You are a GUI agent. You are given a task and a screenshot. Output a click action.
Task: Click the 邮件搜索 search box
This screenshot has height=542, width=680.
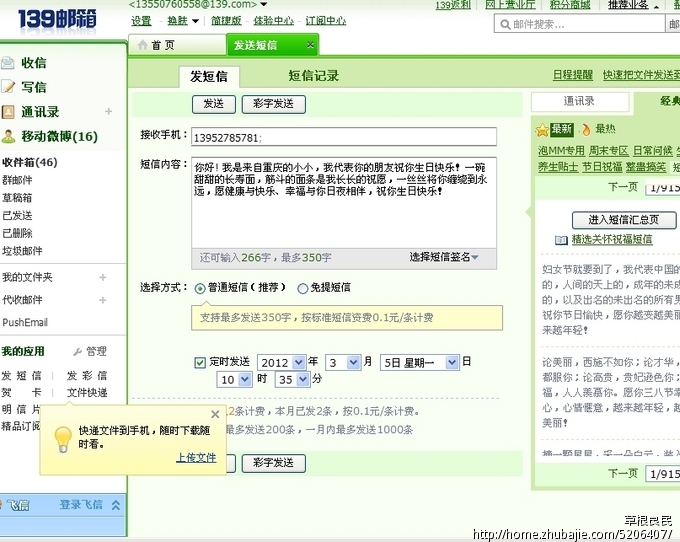[x=579, y=24]
